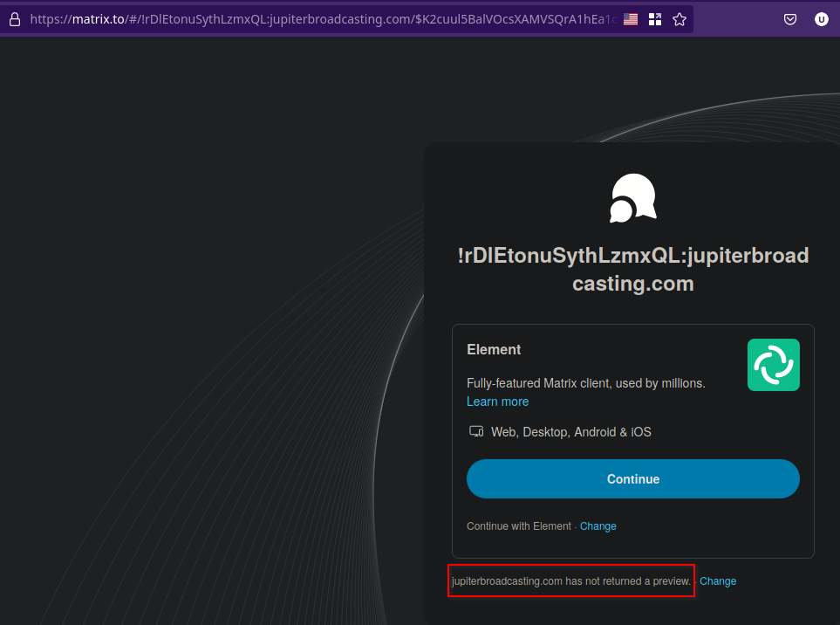
Task: Click the uBlock shield icon in toolbar
Action: (x=822, y=19)
